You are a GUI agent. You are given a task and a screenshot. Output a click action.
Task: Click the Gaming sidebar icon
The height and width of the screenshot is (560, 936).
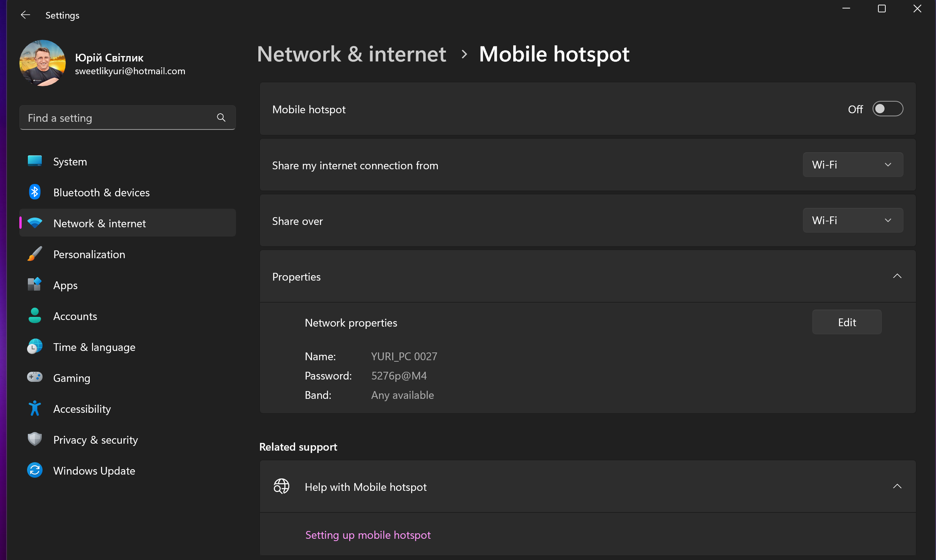34,377
